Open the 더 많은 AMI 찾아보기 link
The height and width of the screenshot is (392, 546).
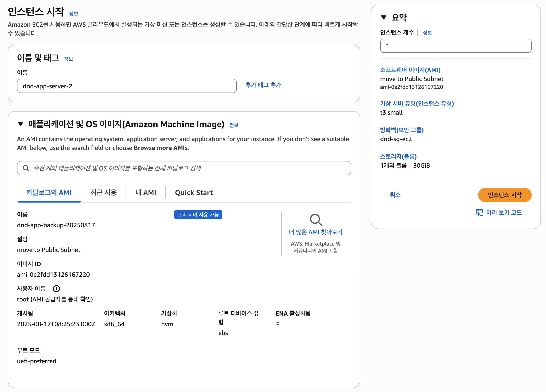click(x=316, y=232)
